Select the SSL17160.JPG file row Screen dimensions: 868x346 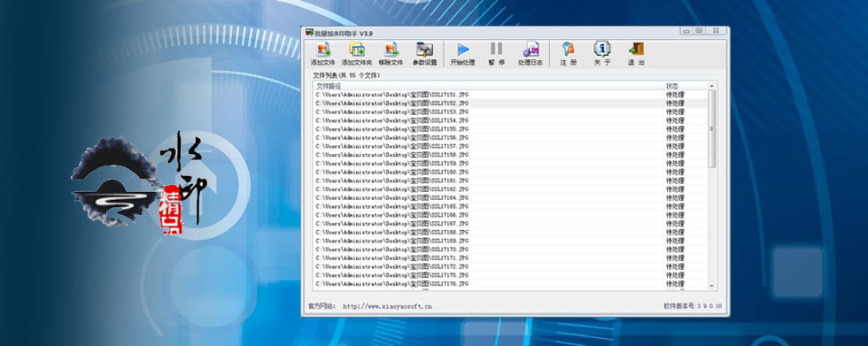pyautogui.click(x=510, y=172)
